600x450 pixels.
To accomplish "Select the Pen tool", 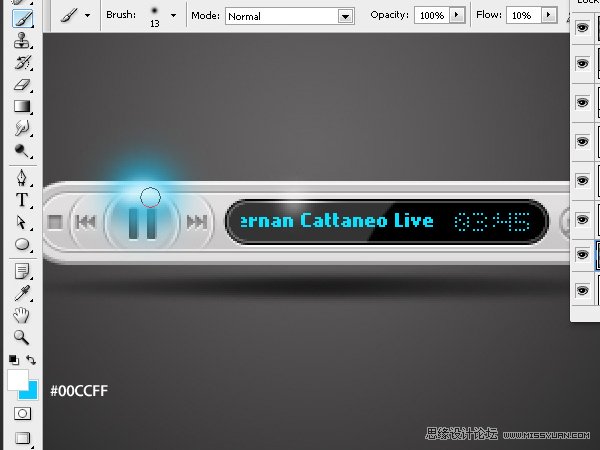I will pos(22,178).
